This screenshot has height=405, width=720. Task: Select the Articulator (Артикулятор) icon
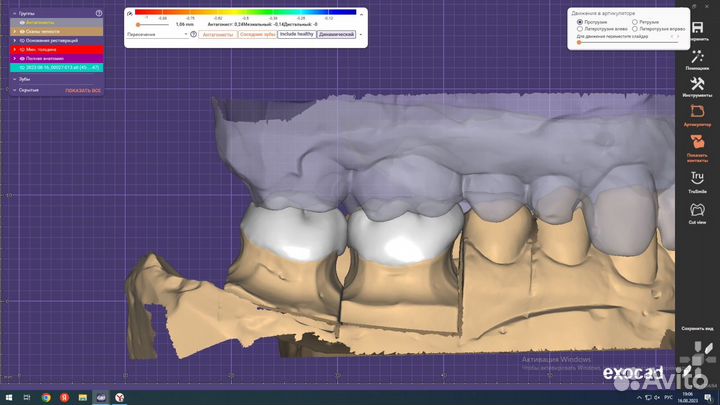[x=696, y=112]
